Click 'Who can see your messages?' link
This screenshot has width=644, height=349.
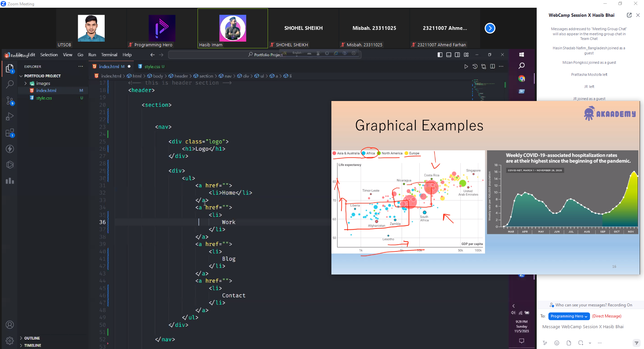(581, 305)
